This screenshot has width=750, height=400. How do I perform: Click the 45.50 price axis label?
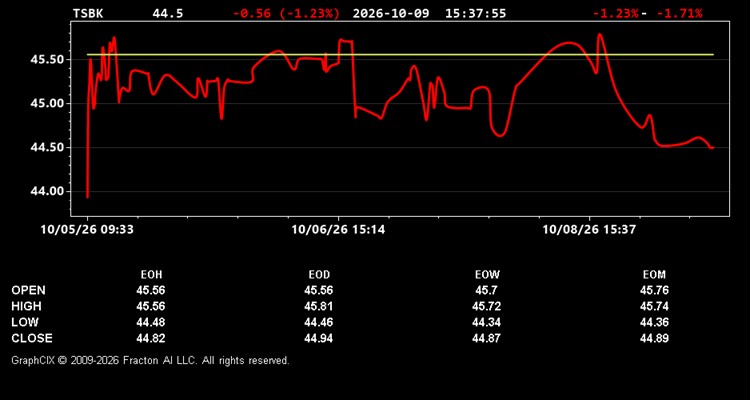(47, 60)
